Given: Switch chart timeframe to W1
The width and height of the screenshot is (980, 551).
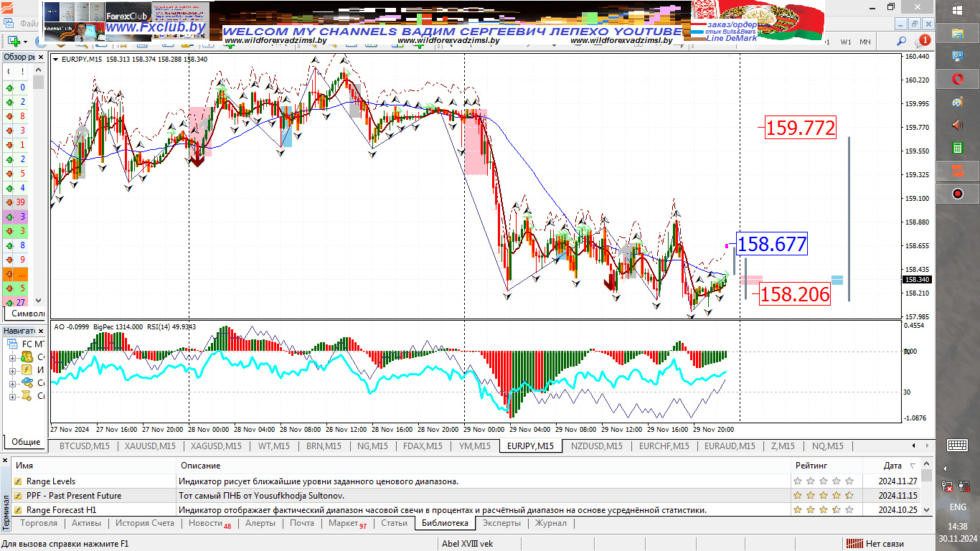Looking at the screenshot, I should click(x=847, y=42).
